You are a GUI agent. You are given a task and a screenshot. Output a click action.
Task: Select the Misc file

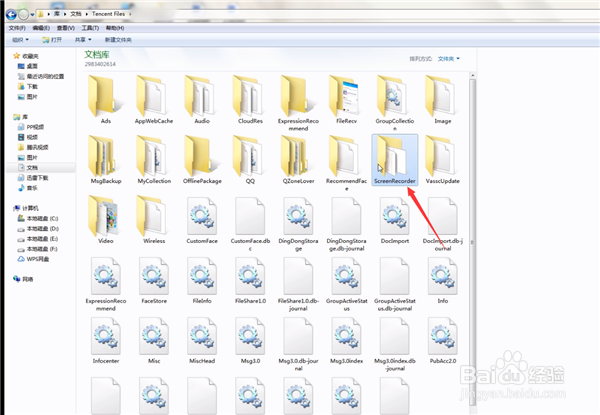[154, 340]
